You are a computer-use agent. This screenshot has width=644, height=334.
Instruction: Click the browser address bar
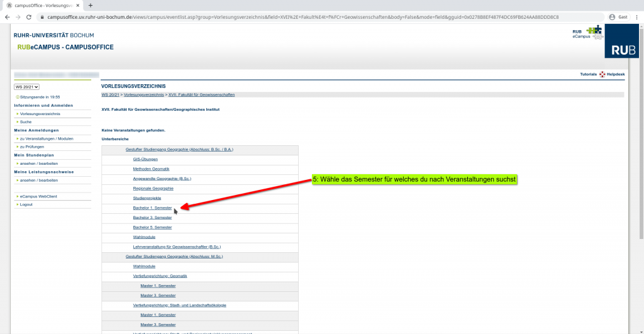[x=314, y=17]
